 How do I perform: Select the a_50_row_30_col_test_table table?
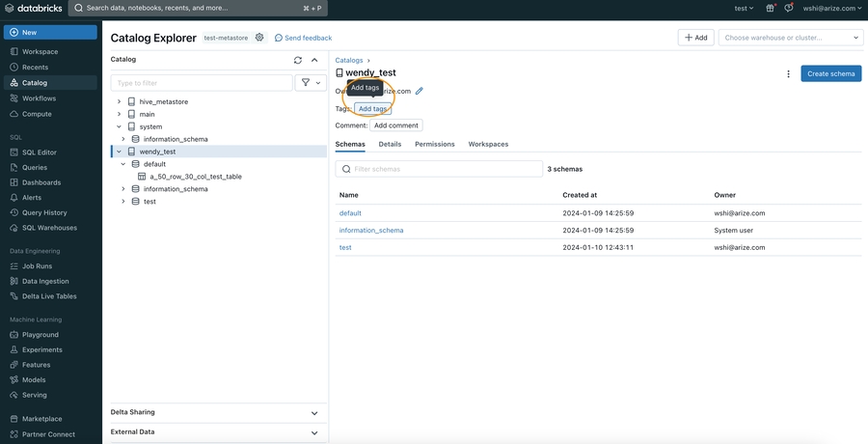[x=196, y=177]
